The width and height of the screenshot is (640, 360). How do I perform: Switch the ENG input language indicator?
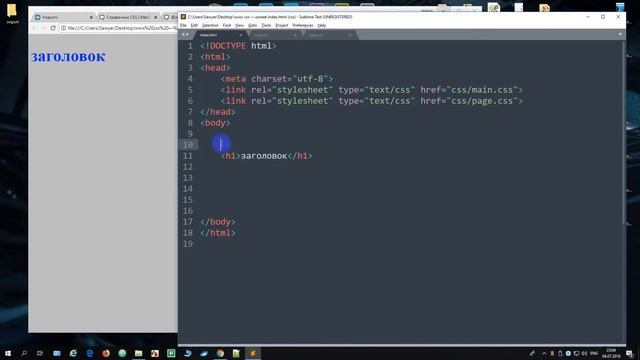pos(594,353)
